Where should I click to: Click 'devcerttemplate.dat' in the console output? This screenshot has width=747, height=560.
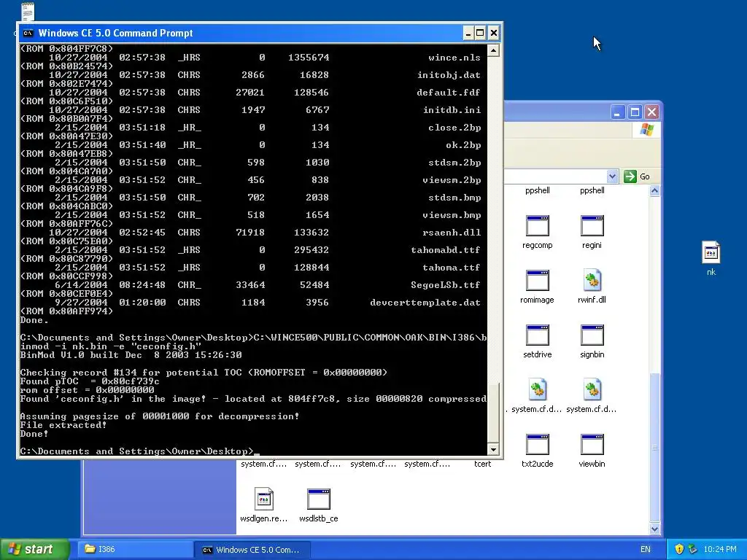tap(425, 303)
